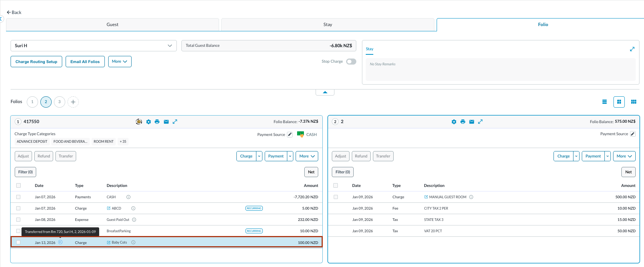Click the Email All Folios button

[85, 62]
